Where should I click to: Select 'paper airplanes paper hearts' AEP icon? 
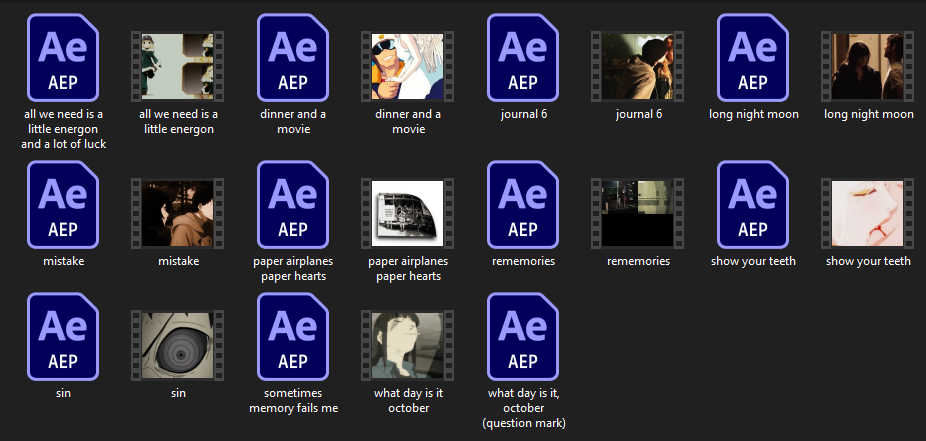pos(293,204)
